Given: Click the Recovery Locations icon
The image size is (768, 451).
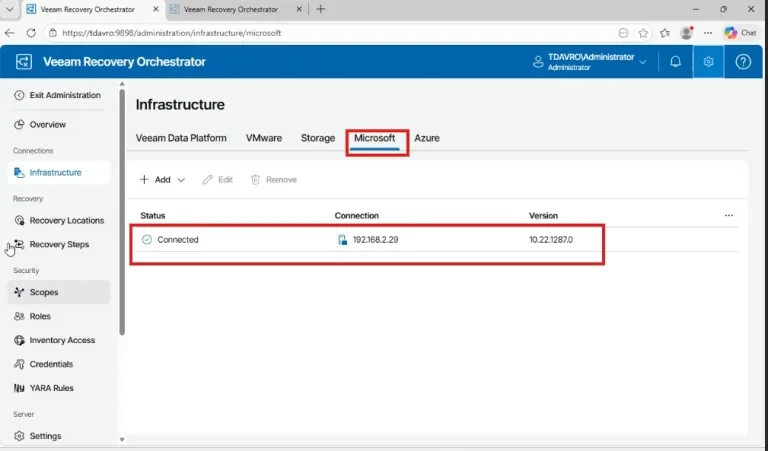Looking at the screenshot, I should tap(19, 220).
